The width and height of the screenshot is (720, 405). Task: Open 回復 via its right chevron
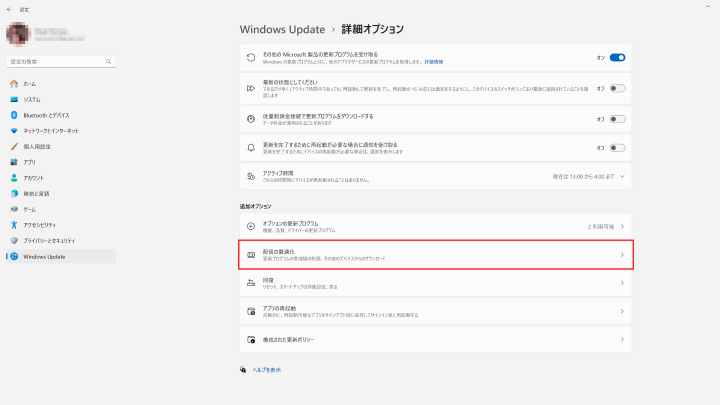coord(622,283)
